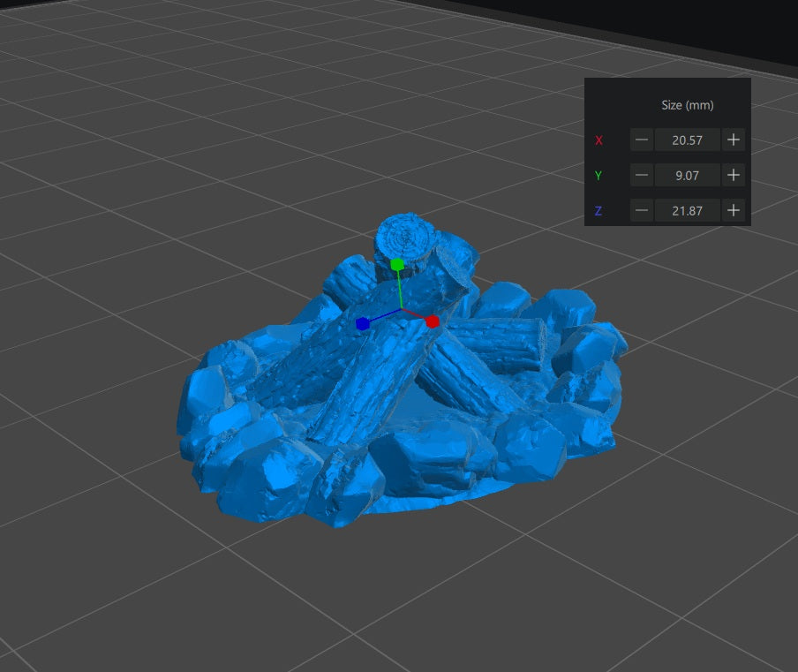Reduce Z size with the minus button
This screenshot has width=798, height=672.
point(642,210)
